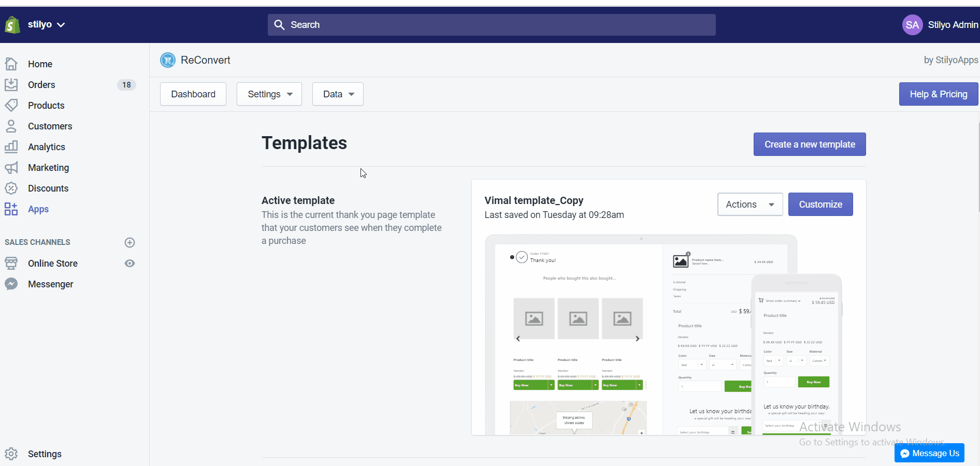Focus the top Search field
Screen dimensions: 980x466
(492, 25)
